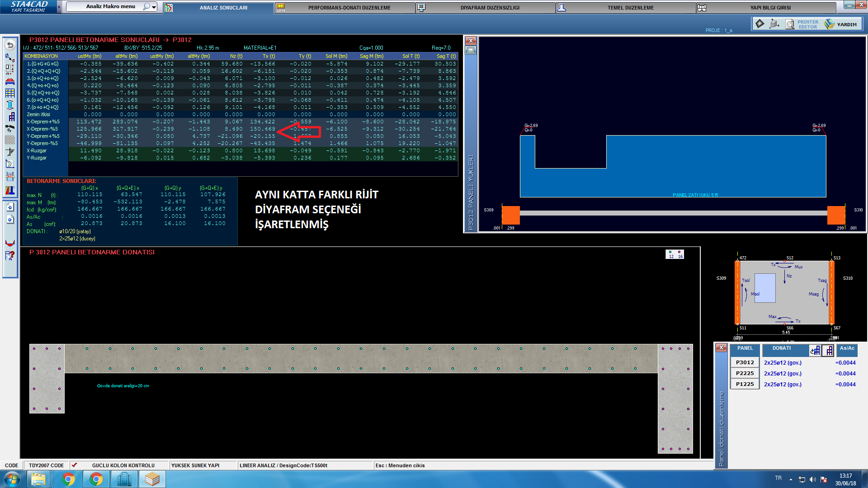The width and height of the screenshot is (868, 488).
Task: Select the theta-p rotation icon
Action: click(x=10, y=128)
